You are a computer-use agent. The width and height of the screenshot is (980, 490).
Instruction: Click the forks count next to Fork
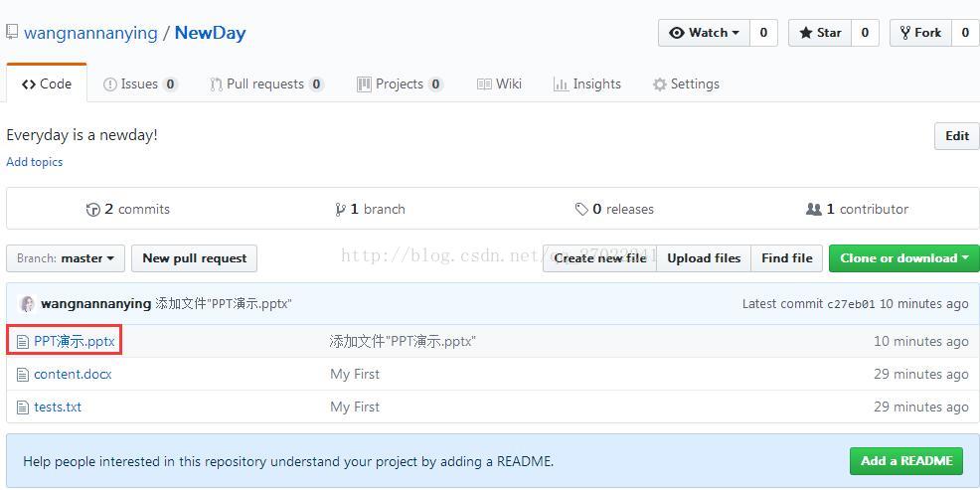click(966, 33)
